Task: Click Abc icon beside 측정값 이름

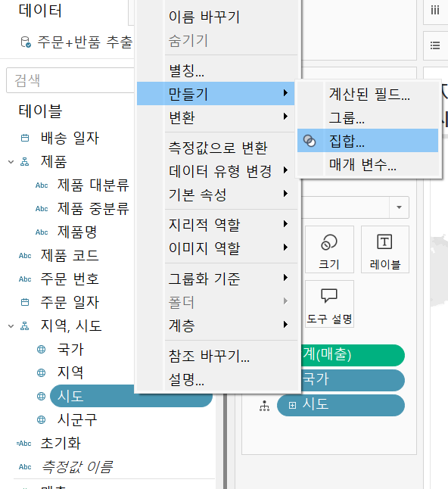Action: (25, 467)
